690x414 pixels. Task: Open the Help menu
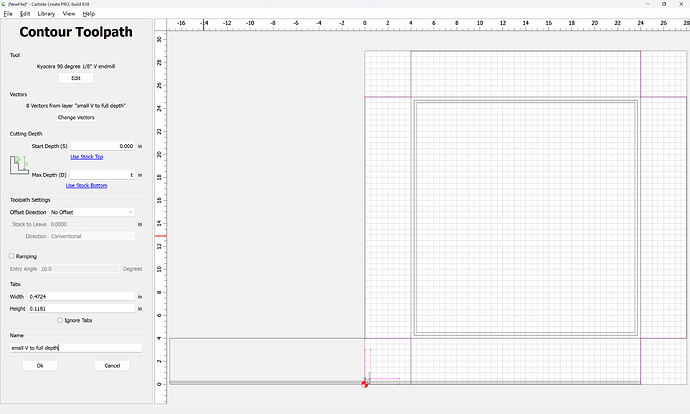click(x=89, y=14)
